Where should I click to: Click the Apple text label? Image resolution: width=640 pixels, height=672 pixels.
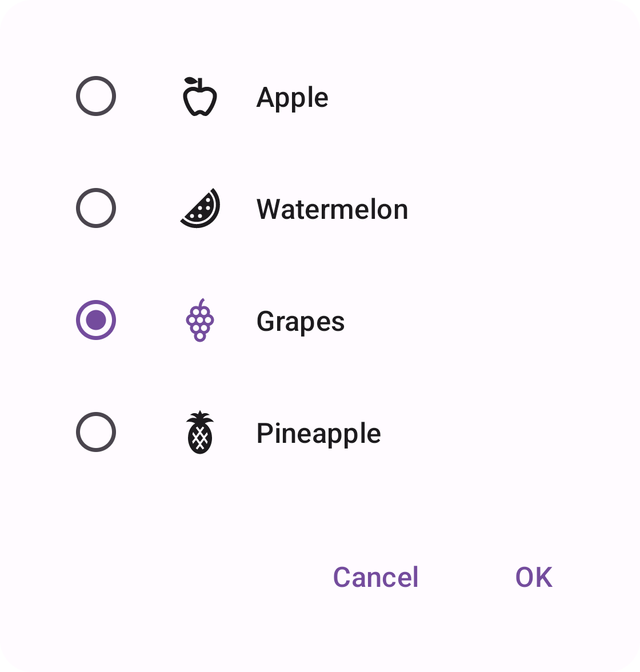coord(292,97)
